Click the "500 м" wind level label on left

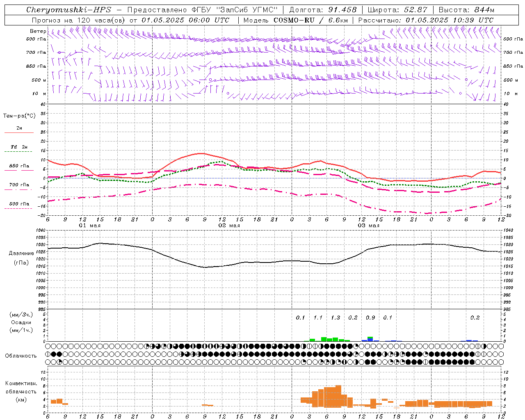39,80
